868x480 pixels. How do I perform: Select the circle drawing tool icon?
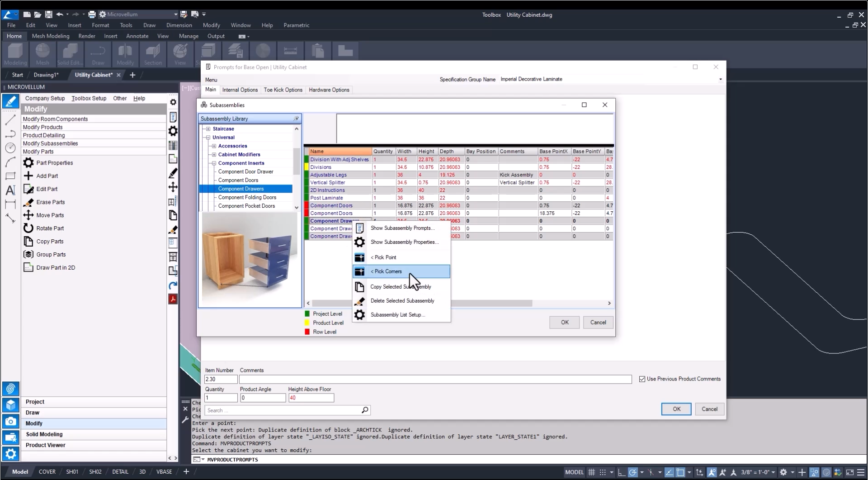(10, 148)
